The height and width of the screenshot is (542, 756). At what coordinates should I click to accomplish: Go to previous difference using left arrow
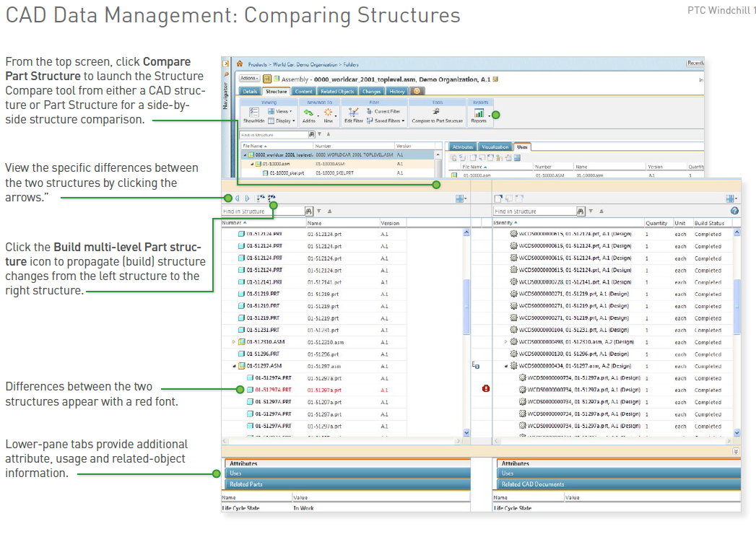(238, 198)
